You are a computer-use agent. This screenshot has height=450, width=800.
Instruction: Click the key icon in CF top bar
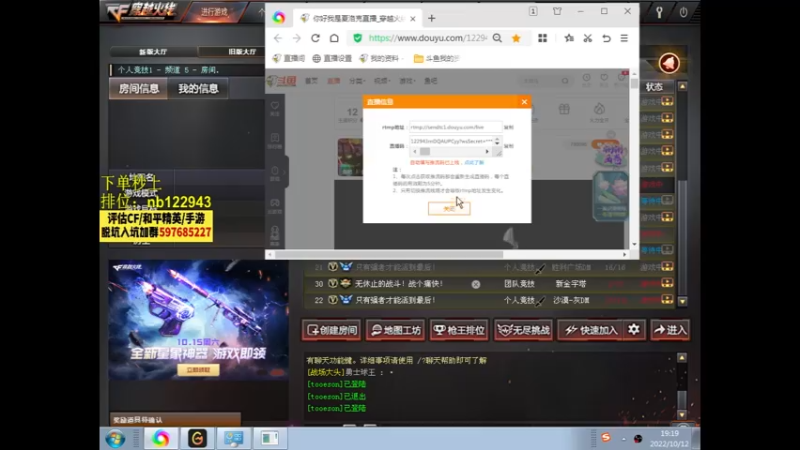coord(659,12)
